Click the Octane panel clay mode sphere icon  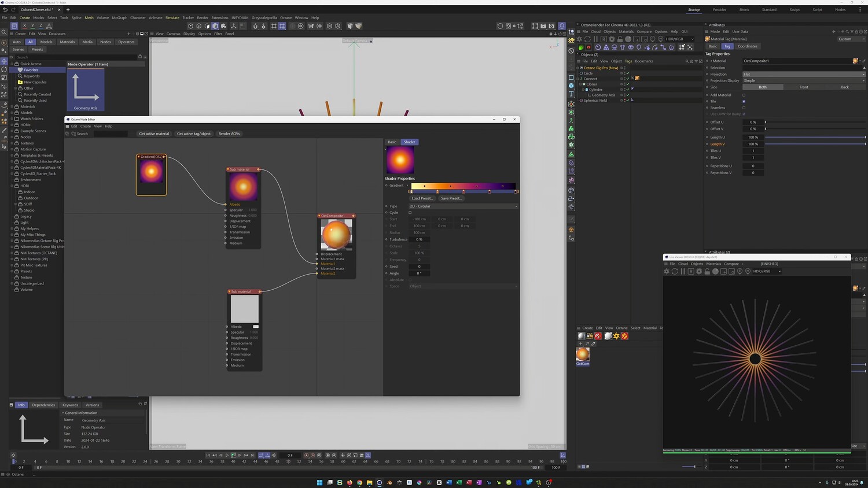click(628, 39)
